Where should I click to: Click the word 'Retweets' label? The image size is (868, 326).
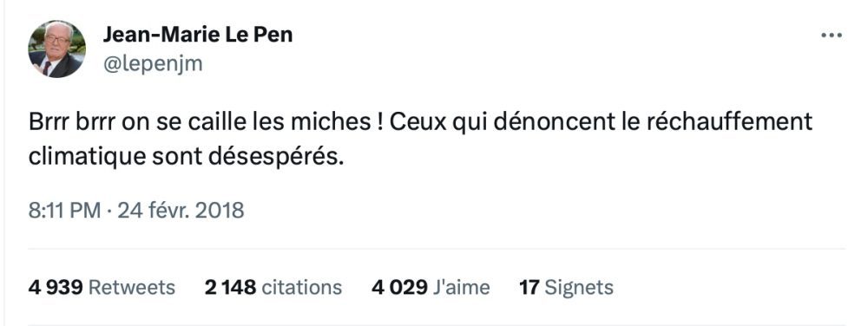132,287
